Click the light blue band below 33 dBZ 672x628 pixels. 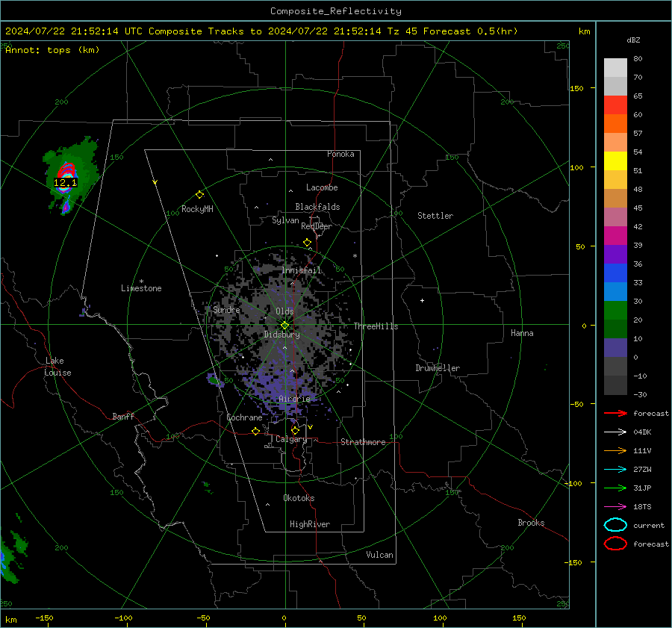615,291
